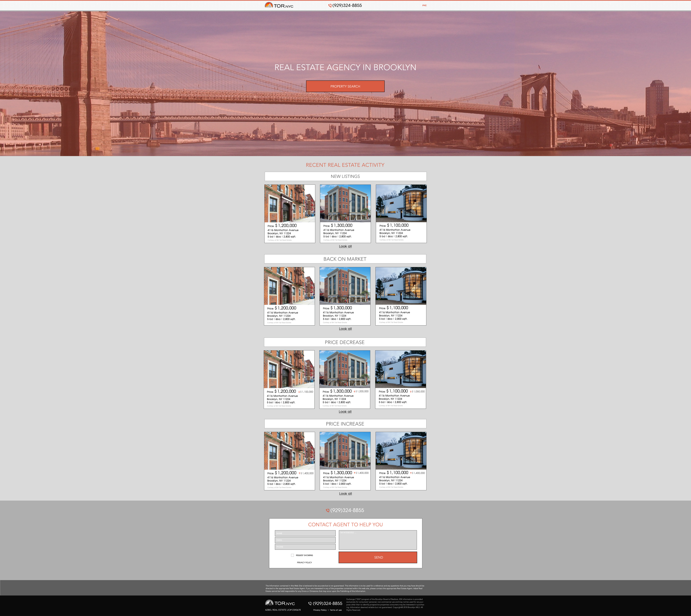Open the Property Search button
Viewport: 691px width, 616px height.
345,86
